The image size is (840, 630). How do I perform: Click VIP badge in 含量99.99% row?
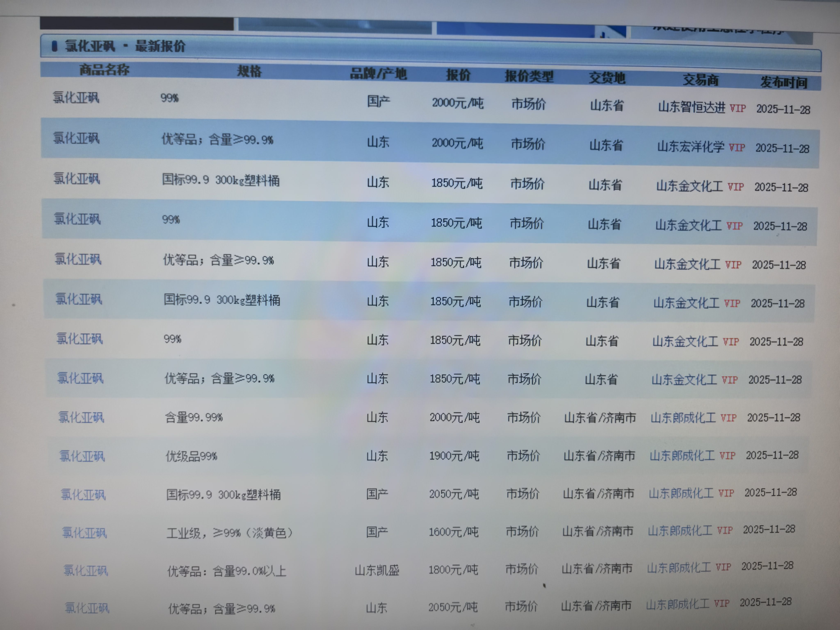tap(728, 418)
